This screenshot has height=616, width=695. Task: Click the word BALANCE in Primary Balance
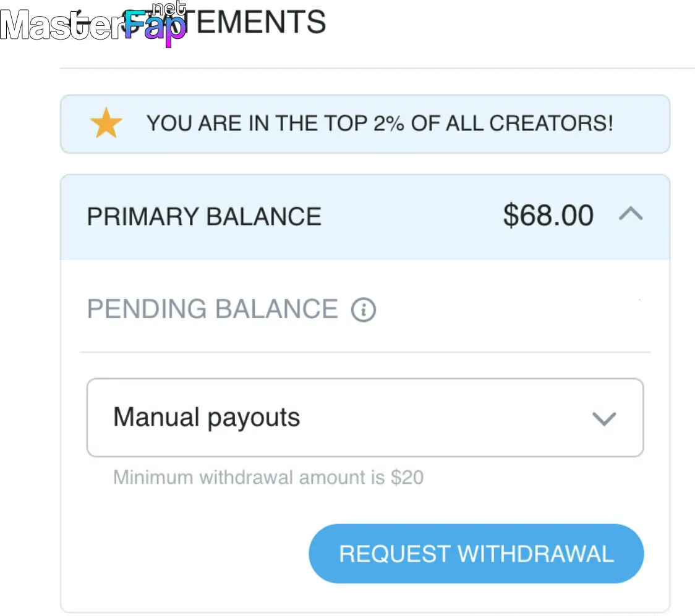point(263,217)
